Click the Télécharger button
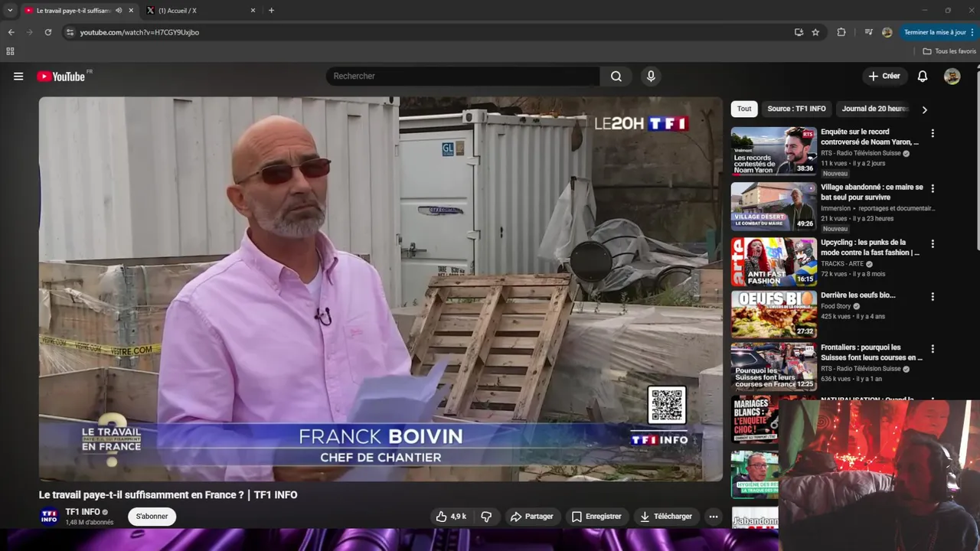Viewport: 980px width, 551px height. (x=665, y=517)
